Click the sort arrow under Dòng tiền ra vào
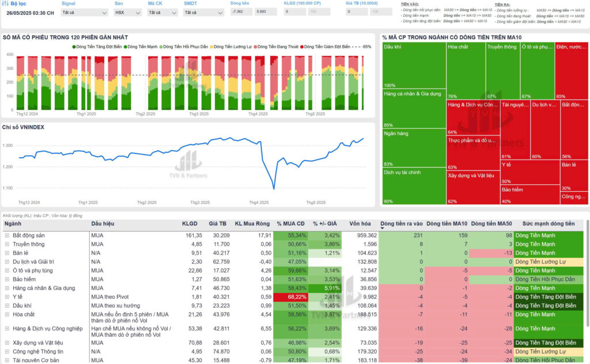This screenshot has height=364, width=590. [402, 229]
